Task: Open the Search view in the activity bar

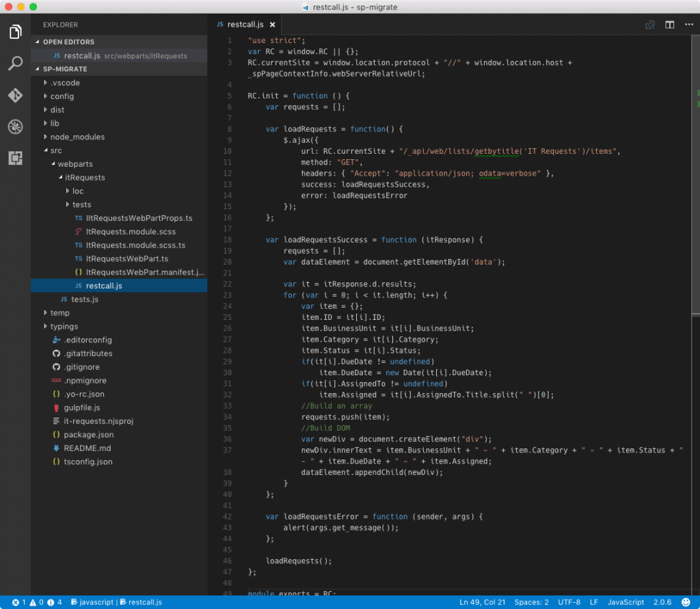Action: coord(15,64)
